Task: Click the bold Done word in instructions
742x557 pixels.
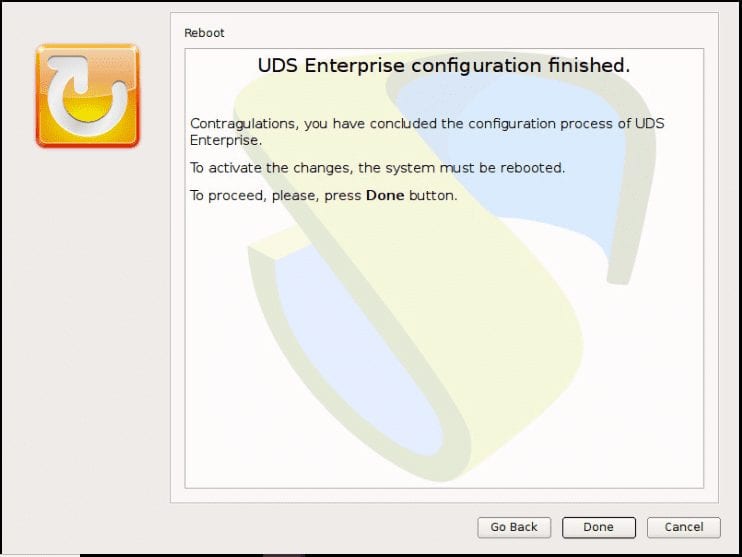Action: [x=385, y=196]
